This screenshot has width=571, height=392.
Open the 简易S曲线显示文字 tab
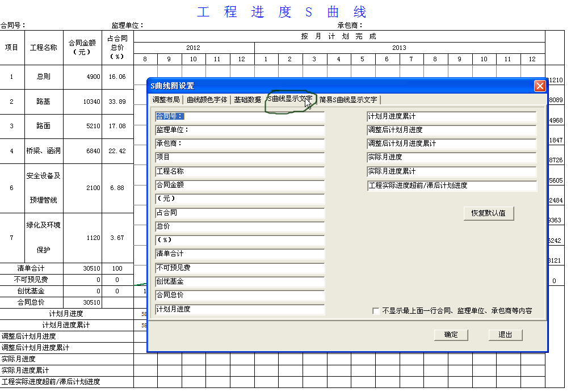[x=349, y=100]
